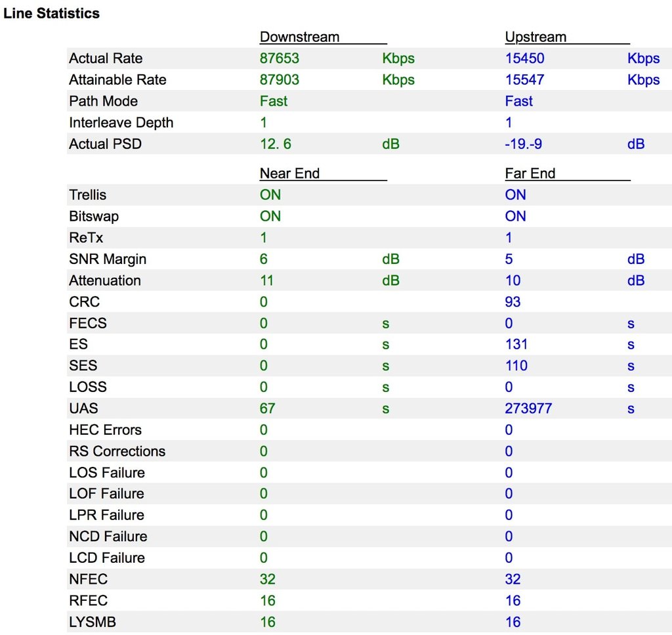The image size is (672, 635).
Task: Click the Upstream column header
Action: click(x=535, y=37)
